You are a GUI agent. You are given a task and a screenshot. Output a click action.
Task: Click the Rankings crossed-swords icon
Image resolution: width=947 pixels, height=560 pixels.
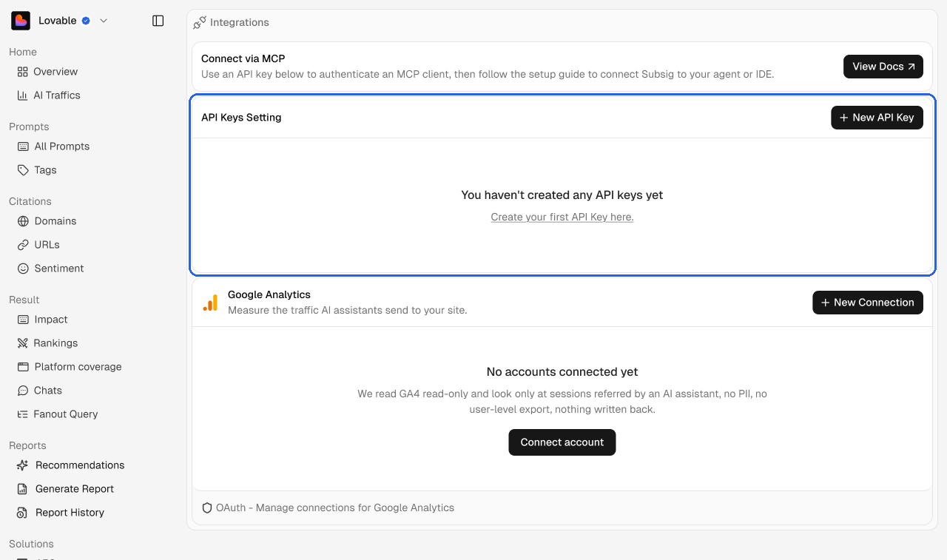click(22, 343)
